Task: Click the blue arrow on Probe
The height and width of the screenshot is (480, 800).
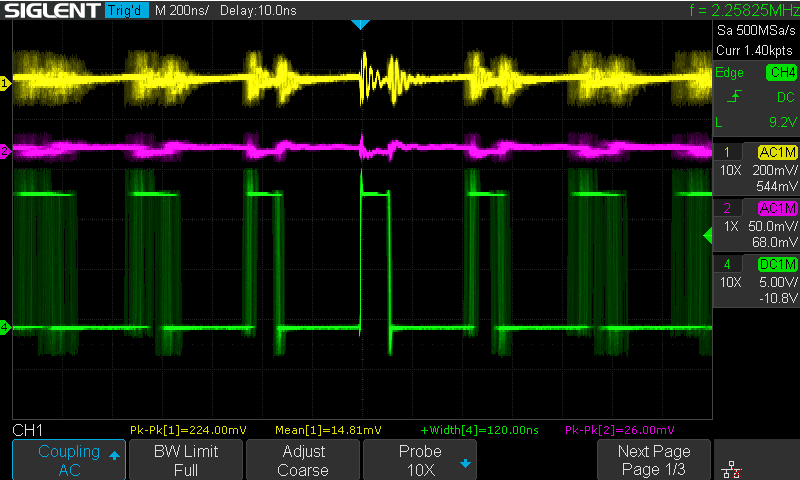Action: pos(465,463)
